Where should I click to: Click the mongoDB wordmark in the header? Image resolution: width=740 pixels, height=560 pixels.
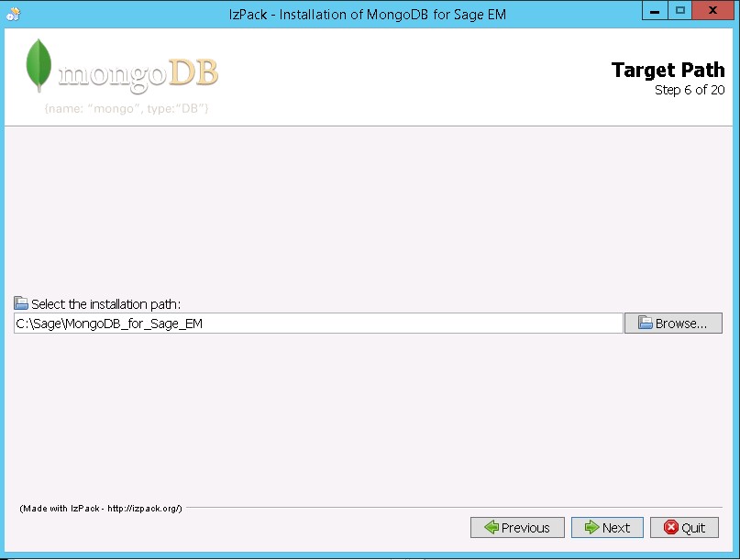[138, 73]
